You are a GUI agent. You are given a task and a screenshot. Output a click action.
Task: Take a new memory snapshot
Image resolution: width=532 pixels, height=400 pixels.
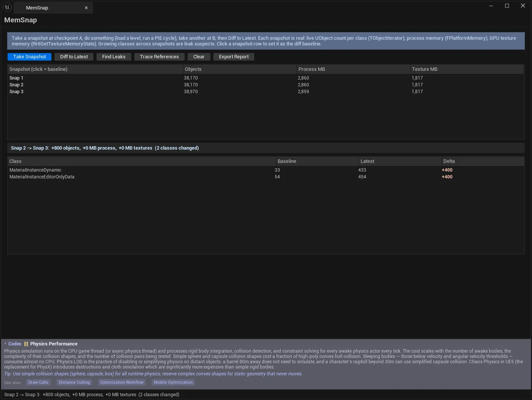[x=30, y=57]
